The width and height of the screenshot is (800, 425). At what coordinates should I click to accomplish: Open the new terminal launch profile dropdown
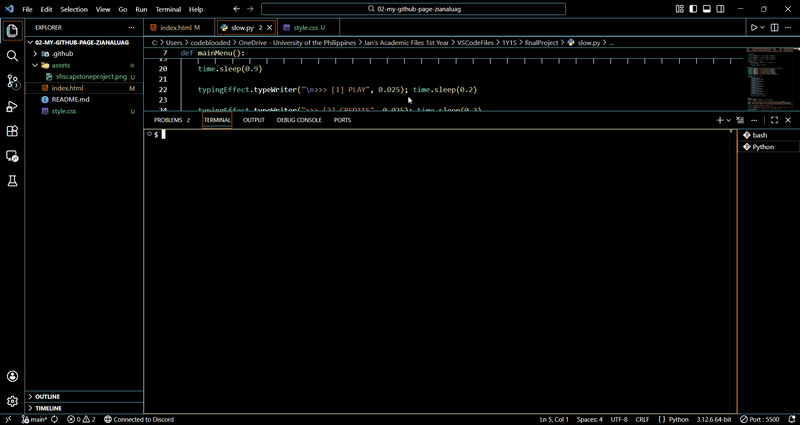pyautogui.click(x=729, y=120)
